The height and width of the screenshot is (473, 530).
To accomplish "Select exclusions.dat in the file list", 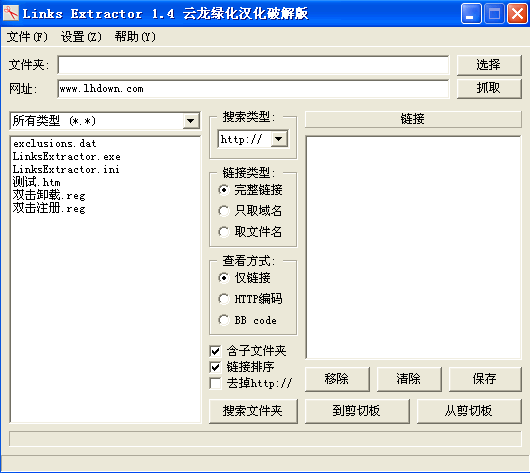I will (x=55, y=144).
